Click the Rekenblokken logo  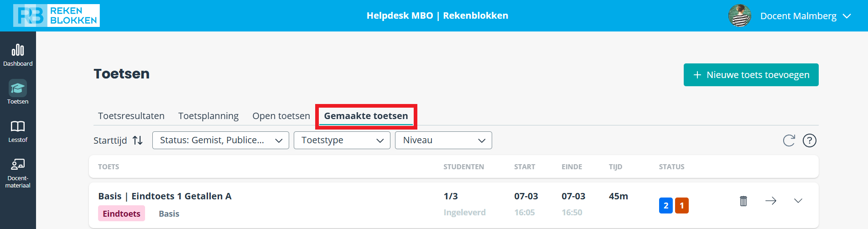pyautogui.click(x=57, y=16)
